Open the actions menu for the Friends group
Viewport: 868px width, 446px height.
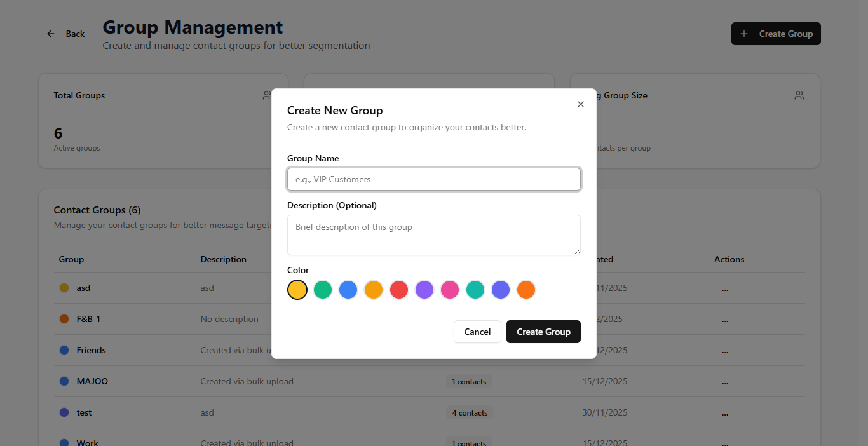coord(725,350)
